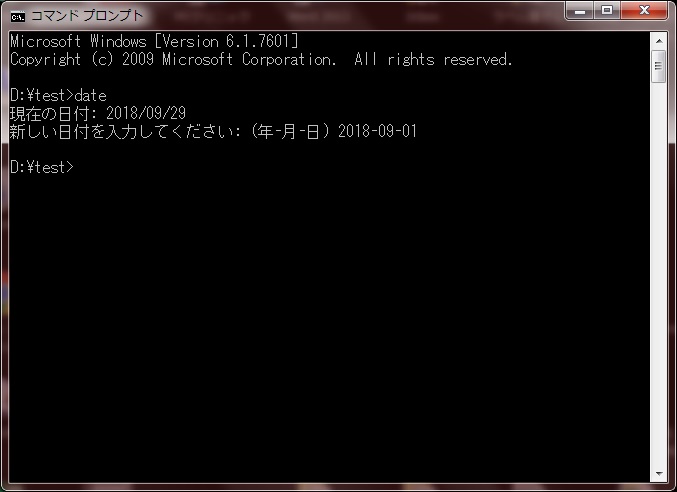Viewport: 677px width, 492px height.
Task: Click the scrollbar down arrow
Action: (x=659, y=474)
